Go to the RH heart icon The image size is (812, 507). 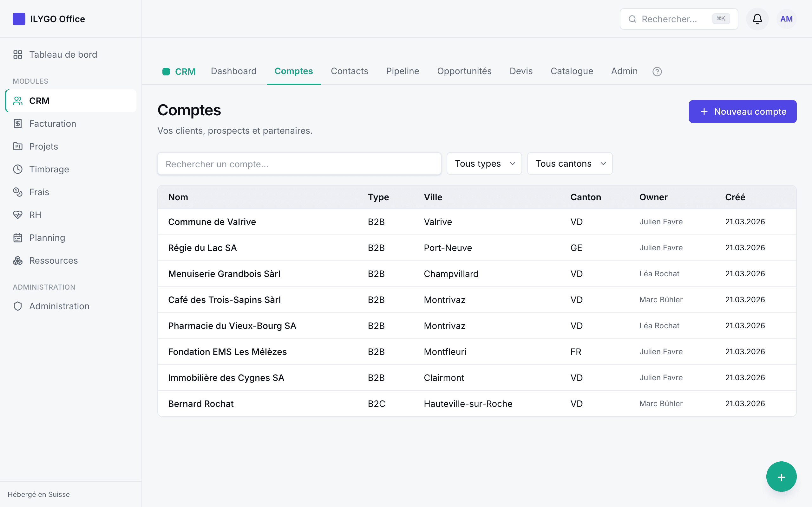click(x=18, y=215)
